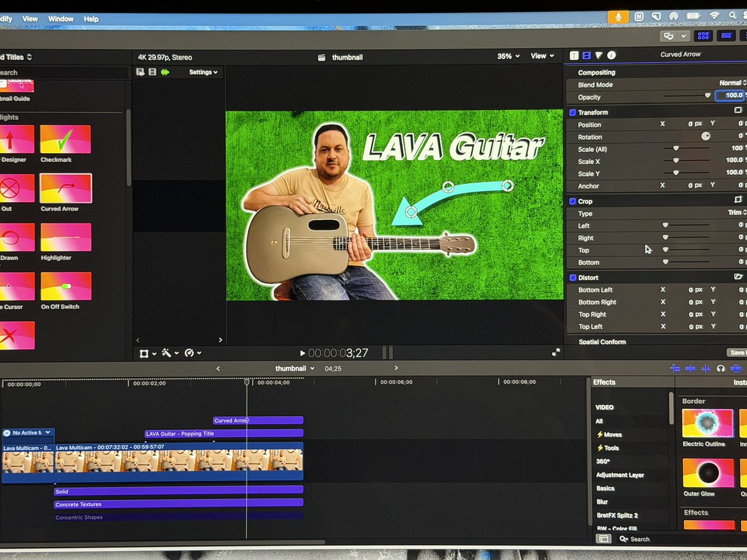Image resolution: width=747 pixels, height=560 pixels.
Task: Select the Checkmark title thumbnail
Action: click(x=65, y=139)
